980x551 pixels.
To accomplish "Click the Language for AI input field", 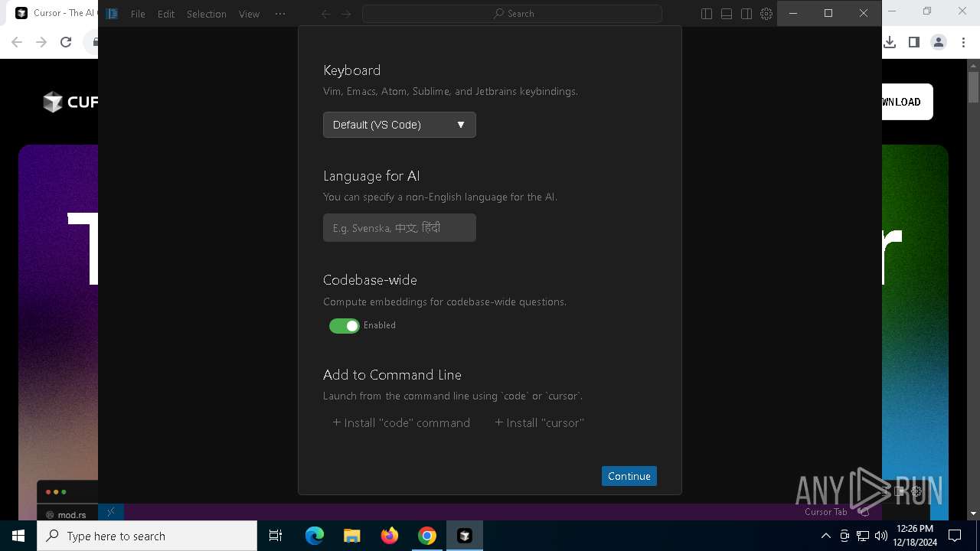I will coord(399,227).
